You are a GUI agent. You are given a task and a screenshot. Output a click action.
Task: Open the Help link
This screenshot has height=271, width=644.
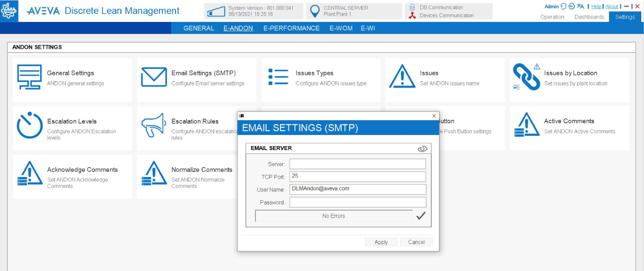coord(596,6)
